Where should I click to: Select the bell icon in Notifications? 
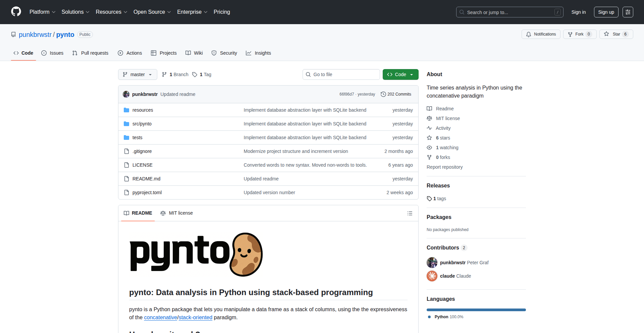point(529,34)
